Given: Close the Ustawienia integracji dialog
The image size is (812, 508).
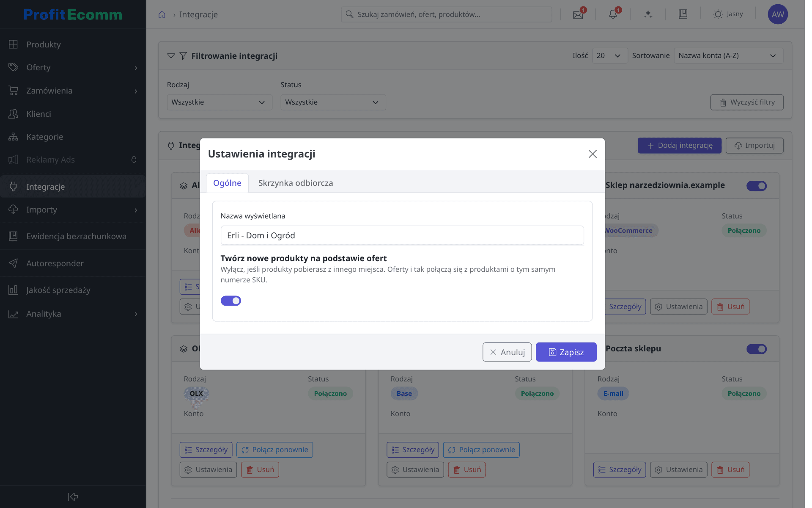Looking at the screenshot, I should tap(593, 154).
